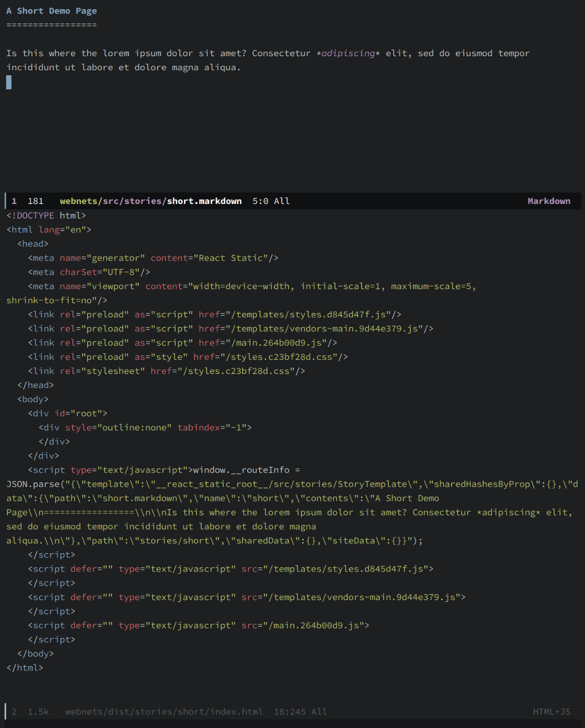Click src "/templates/styles.d845d47f.js" in the script tag
The height and width of the screenshot is (728, 585).
(x=335, y=569)
